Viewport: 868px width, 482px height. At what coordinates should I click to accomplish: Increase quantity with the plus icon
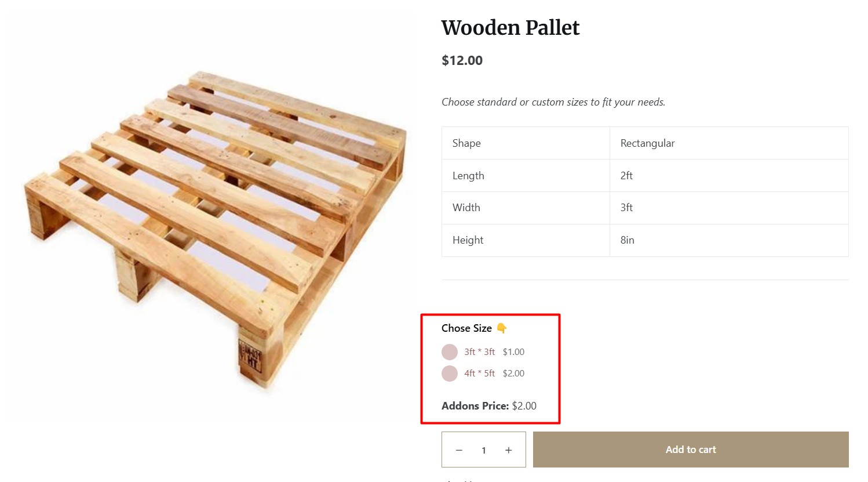pos(508,450)
